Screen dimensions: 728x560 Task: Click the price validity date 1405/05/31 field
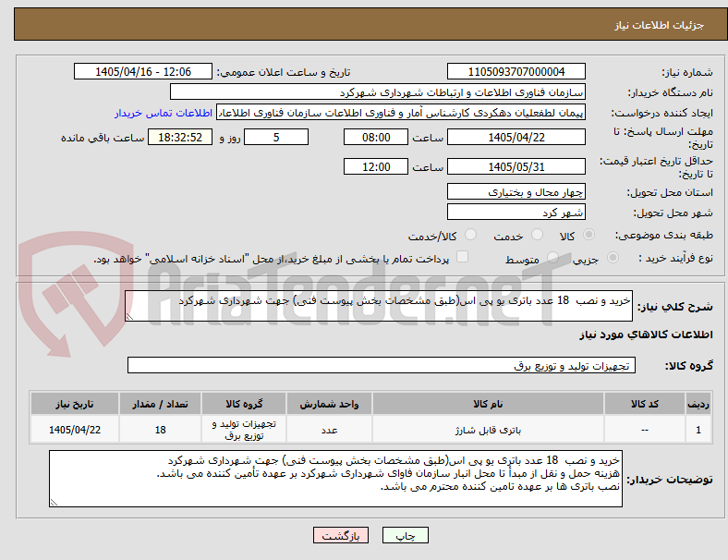pos(516,166)
